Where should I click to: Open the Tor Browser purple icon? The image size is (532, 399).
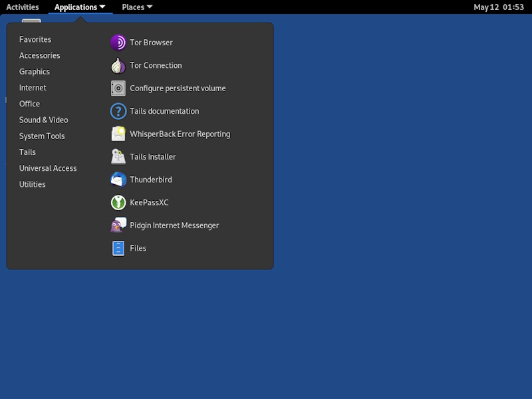pyautogui.click(x=118, y=43)
